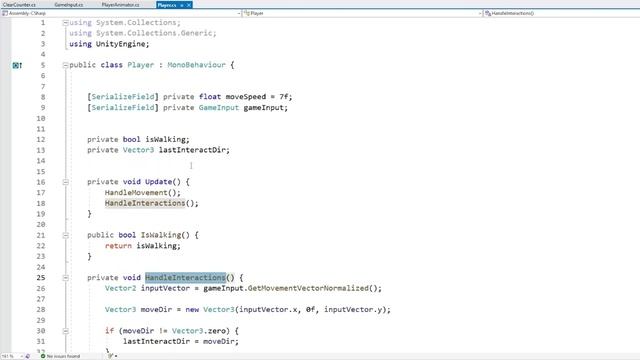
Task: Click HandleInteractions() call on line 18
Action: 151,203
